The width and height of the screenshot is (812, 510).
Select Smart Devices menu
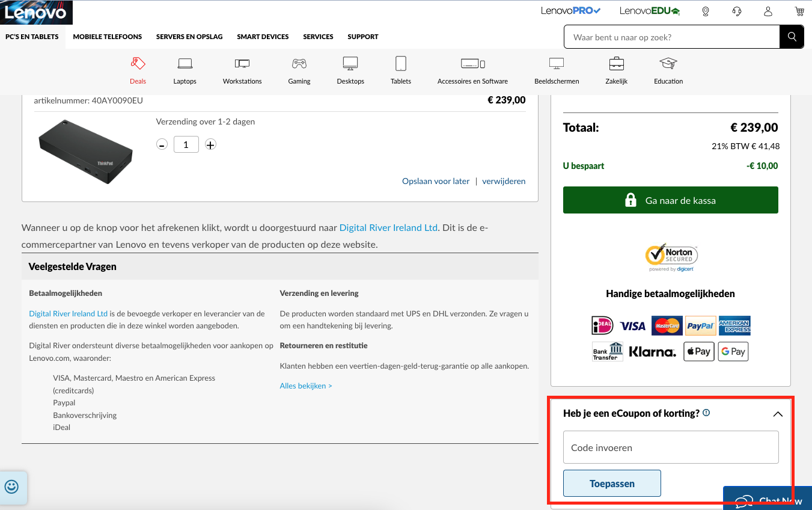pyautogui.click(x=263, y=37)
